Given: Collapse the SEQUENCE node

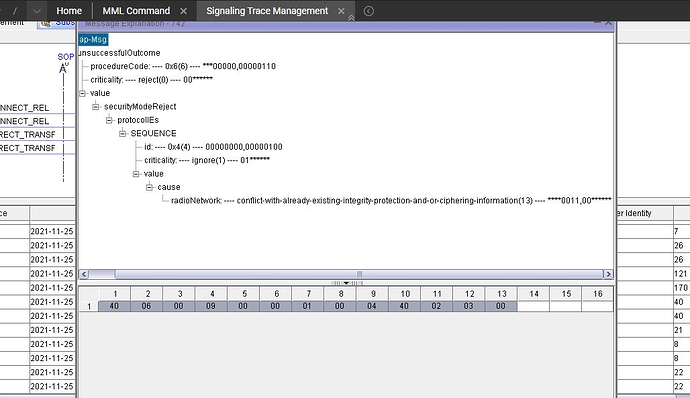Looking at the screenshot, I should tap(122, 133).
